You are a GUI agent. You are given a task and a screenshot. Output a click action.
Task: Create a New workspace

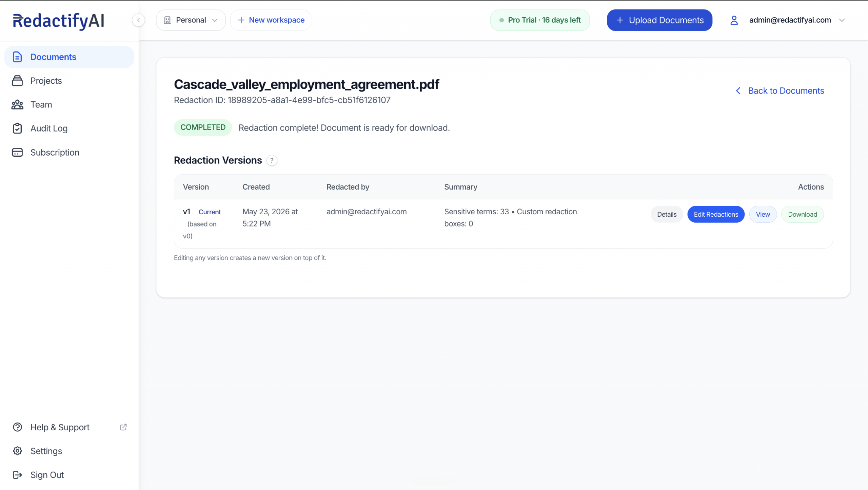point(271,20)
